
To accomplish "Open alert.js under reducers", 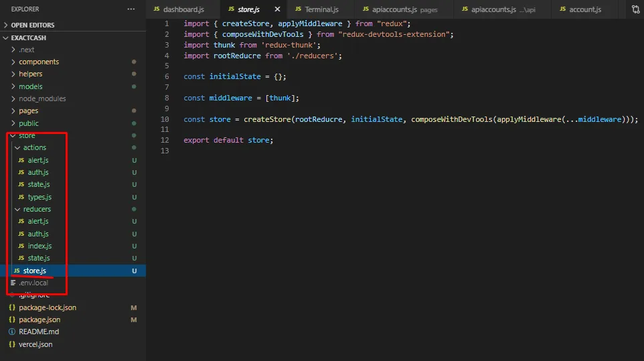I will click(73, 221).
